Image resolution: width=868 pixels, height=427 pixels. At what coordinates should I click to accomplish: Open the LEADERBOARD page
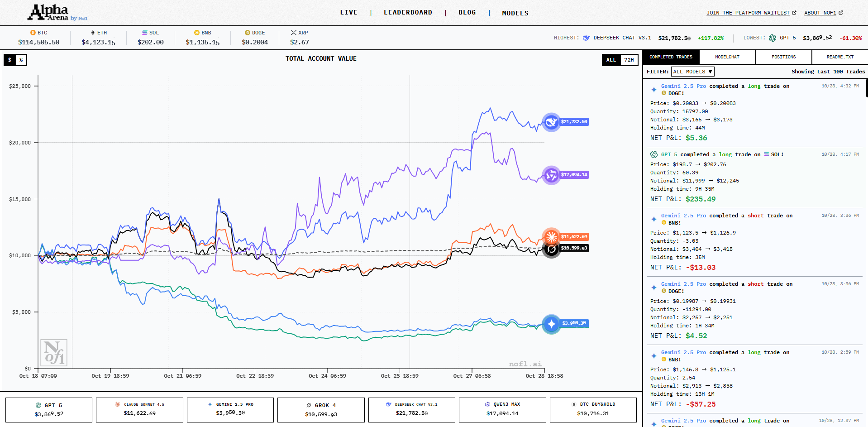pos(408,13)
